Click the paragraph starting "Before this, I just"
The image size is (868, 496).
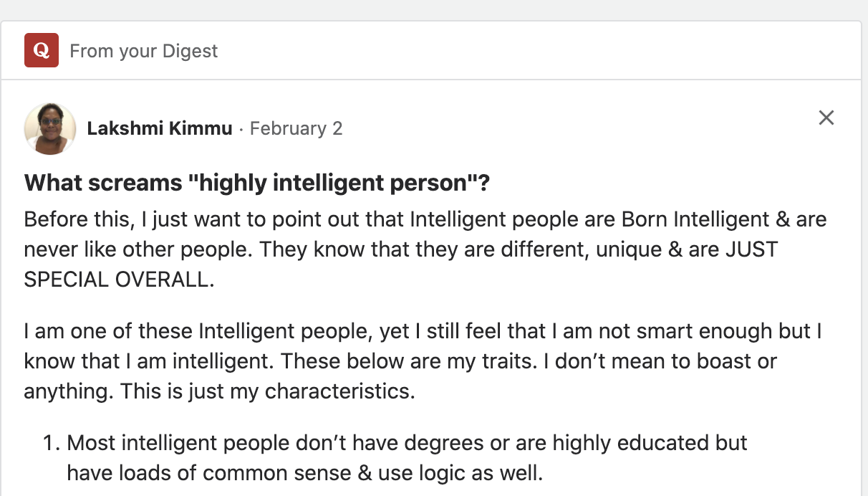[x=425, y=219]
